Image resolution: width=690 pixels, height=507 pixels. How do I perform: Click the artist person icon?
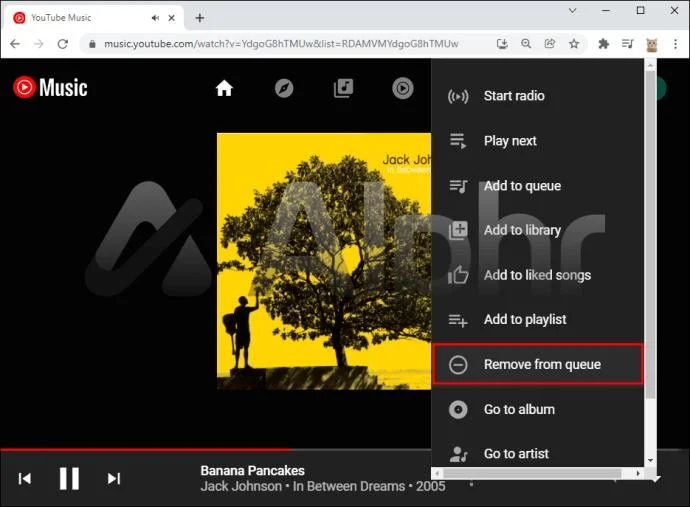(458, 454)
